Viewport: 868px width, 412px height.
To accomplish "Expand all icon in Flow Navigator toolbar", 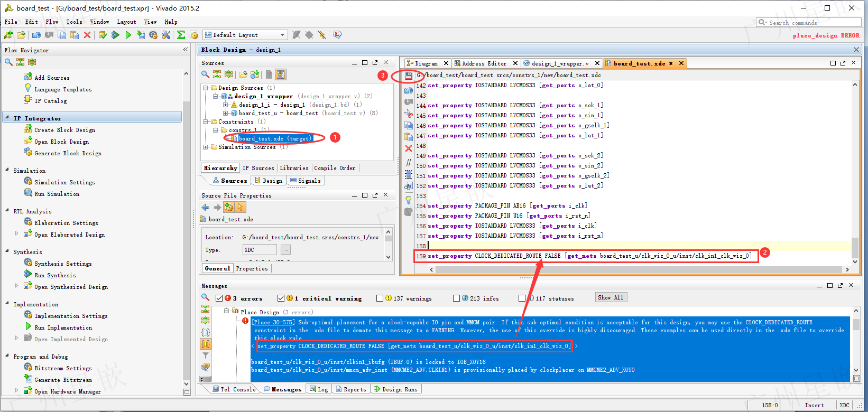I will coord(32,62).
